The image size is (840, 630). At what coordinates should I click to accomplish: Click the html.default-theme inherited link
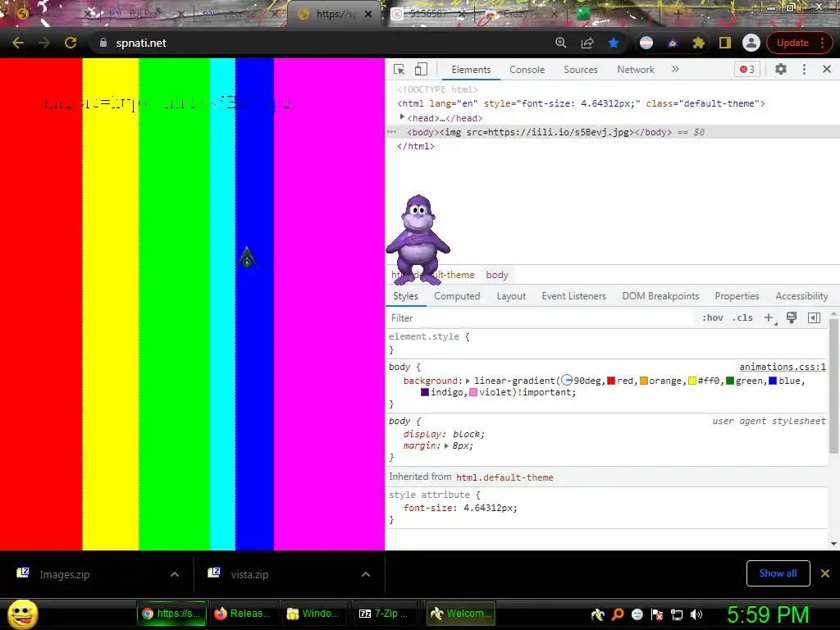(504, 477)
